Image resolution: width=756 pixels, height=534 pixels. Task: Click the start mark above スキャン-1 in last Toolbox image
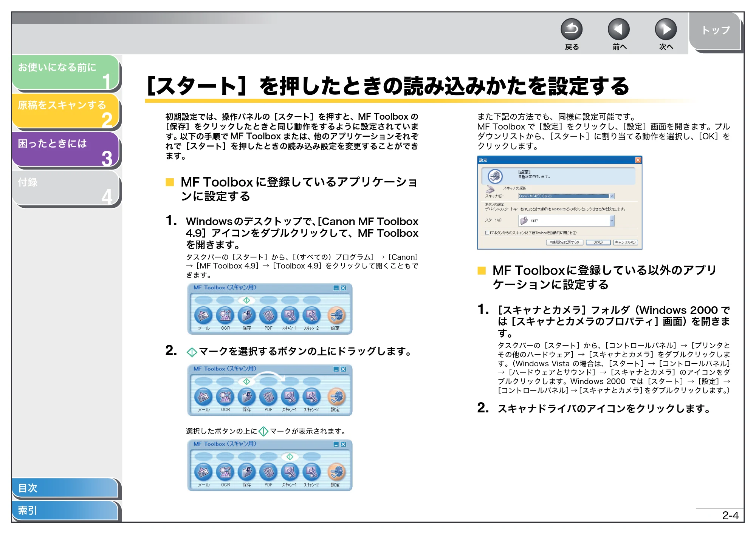pyautogui.click(x=290, y=457)
